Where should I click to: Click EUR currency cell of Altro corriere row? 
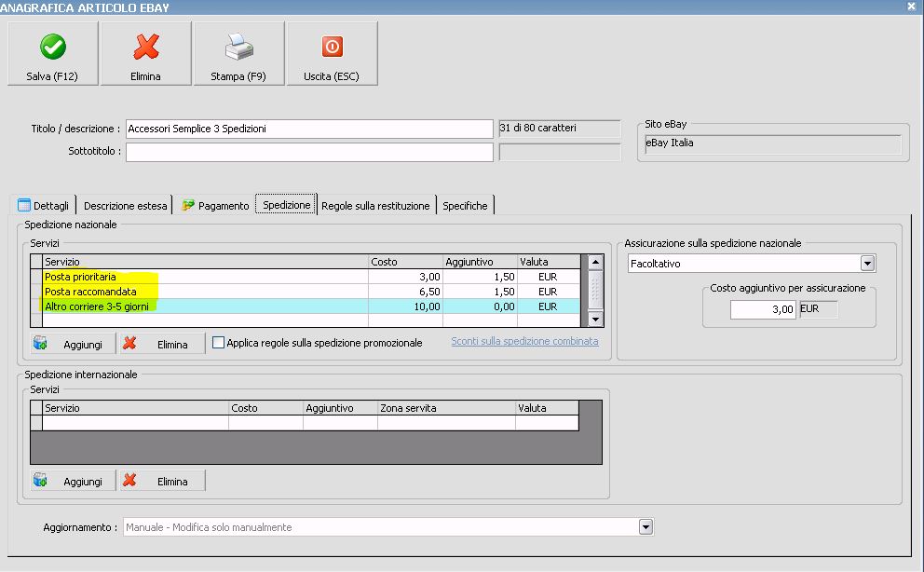(549, 306)
